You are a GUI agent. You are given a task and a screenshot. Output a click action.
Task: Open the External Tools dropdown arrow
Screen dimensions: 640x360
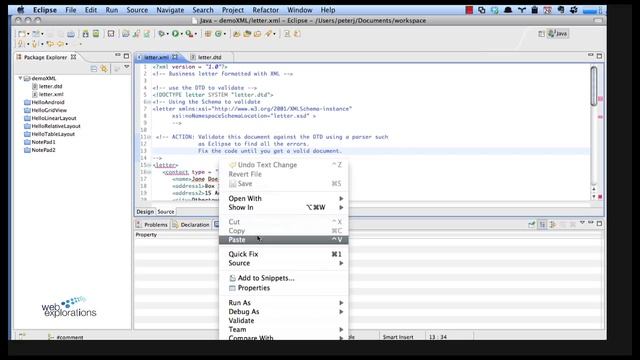[x=196, y=34]
